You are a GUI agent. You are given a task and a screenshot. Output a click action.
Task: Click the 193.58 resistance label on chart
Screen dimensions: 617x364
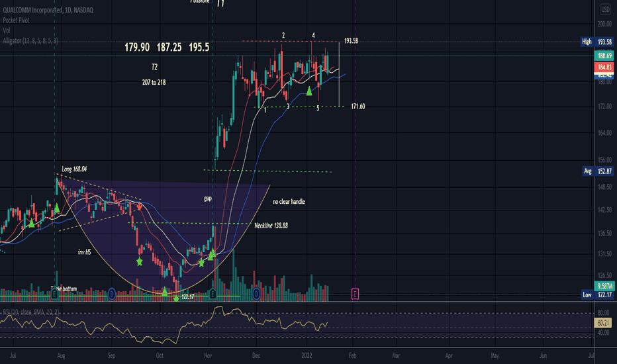(351, 40)
